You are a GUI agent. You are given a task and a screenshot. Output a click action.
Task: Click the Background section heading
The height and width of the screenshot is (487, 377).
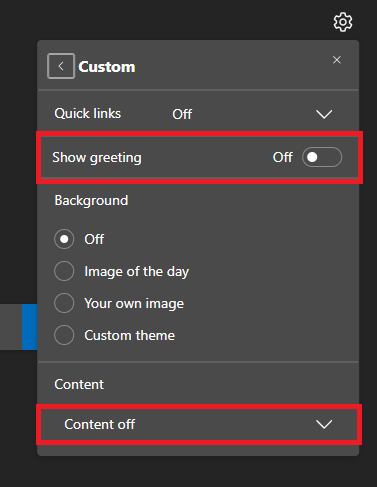tap(91, 200)
